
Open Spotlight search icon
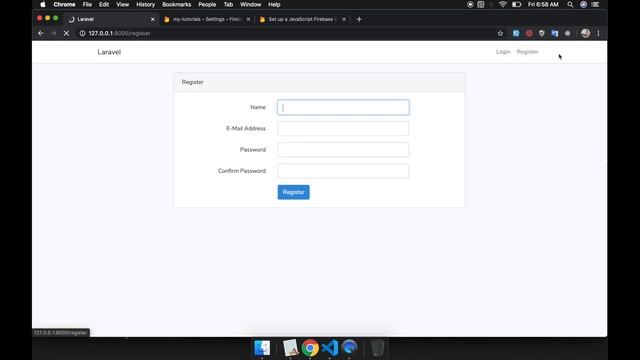(x=570, y=4)
